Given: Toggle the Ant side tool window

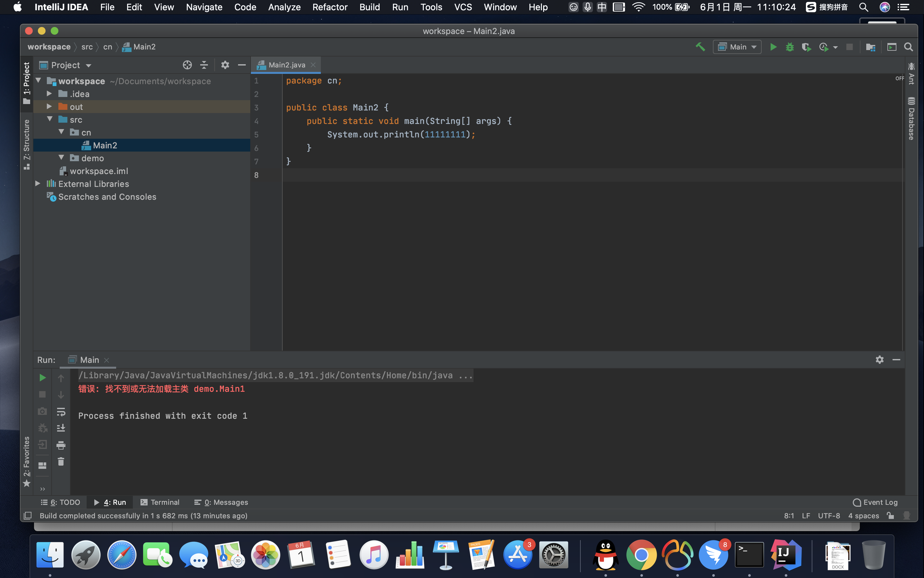Looking at the screenshot, I should click(x=911, y=74).
